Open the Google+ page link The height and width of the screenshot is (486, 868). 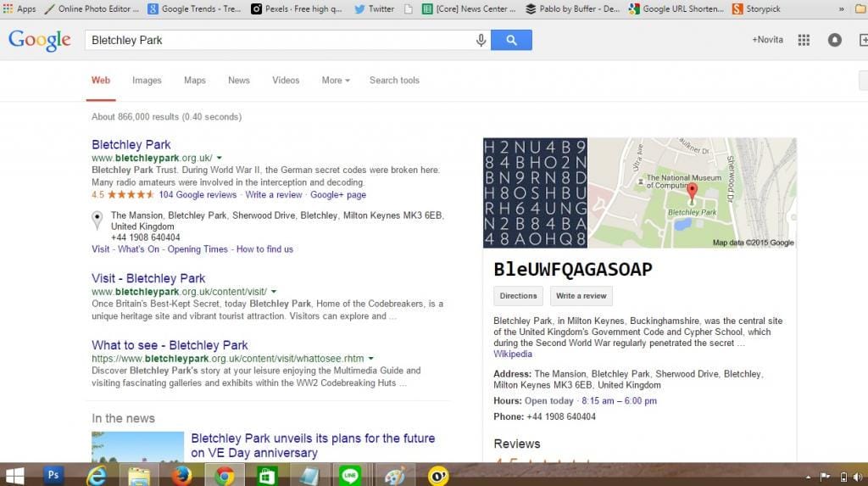tap(338, 194)
